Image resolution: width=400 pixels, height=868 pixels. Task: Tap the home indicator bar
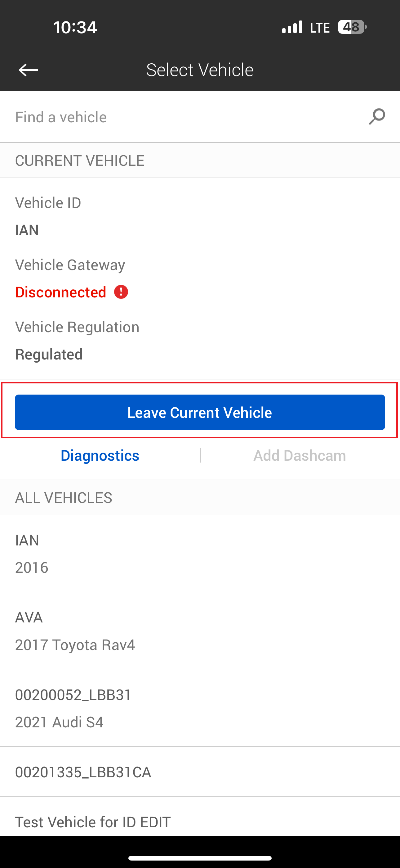[200, 855]
